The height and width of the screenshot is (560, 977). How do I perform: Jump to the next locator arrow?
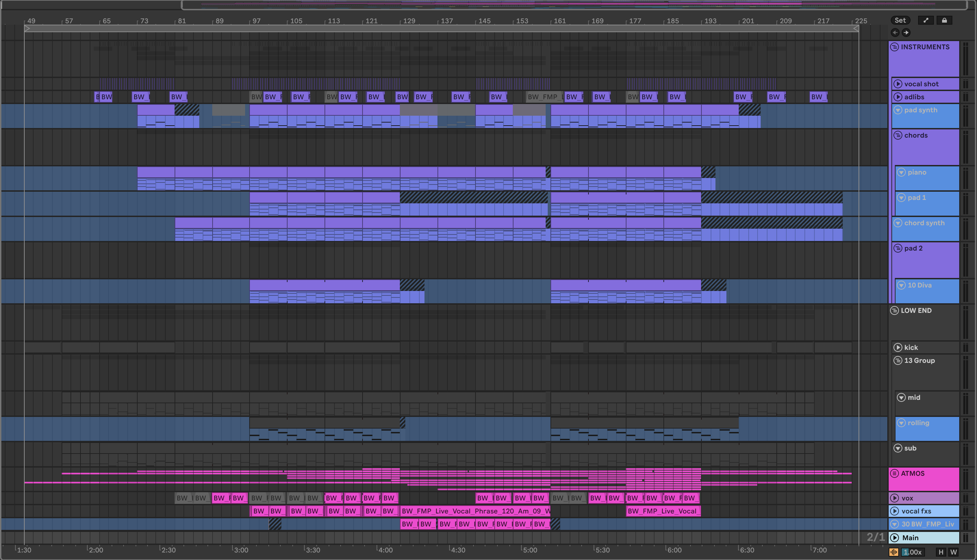coord(906,33)
